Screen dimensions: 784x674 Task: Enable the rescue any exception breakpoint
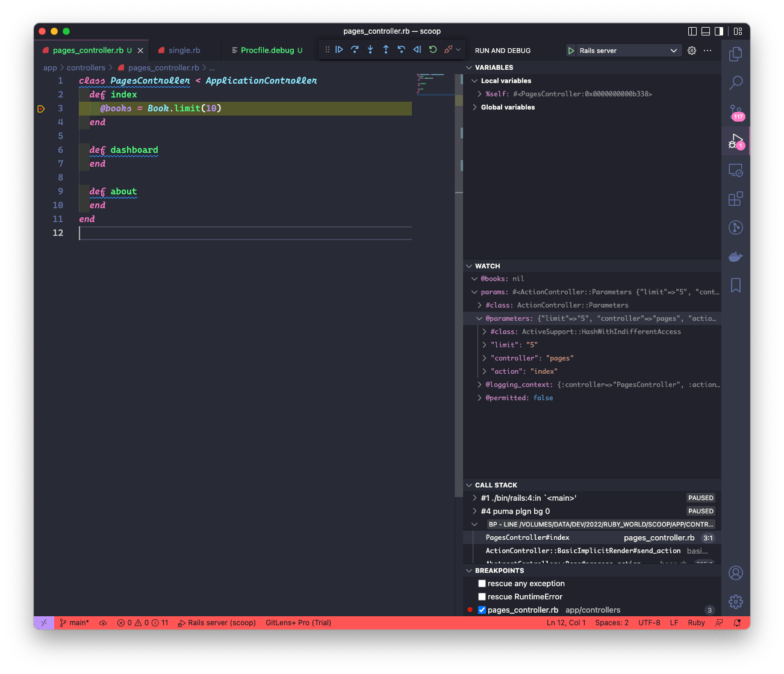[482, 583]
